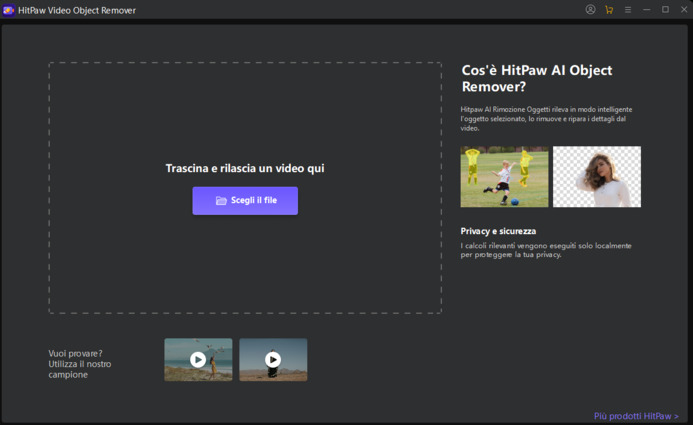Open the Più prodotti HitPaw link
This screenshot has height=425, width=693.
(636, 416)
